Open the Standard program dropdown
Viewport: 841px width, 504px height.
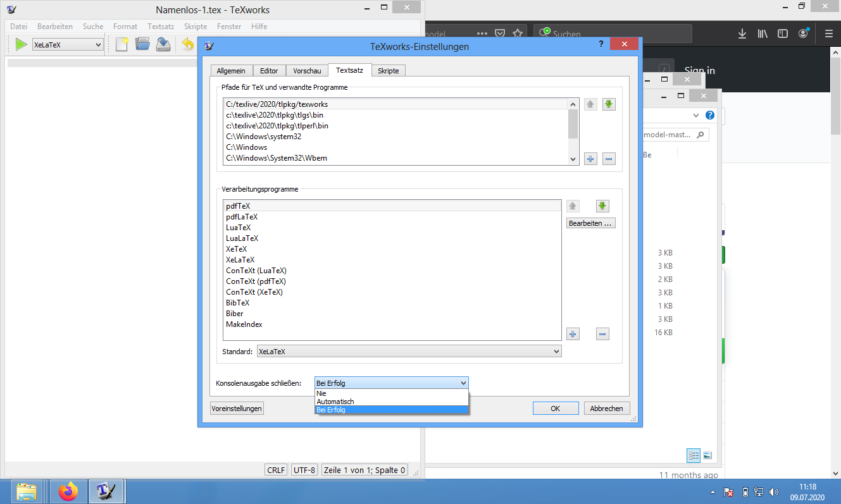(x=409, y=351)
